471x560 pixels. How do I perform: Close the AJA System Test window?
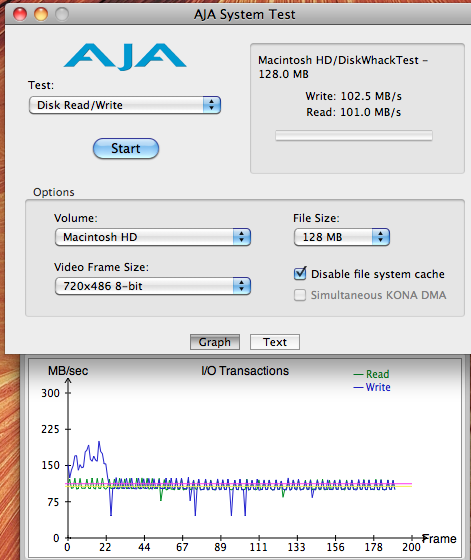click(x=20, y=14)
